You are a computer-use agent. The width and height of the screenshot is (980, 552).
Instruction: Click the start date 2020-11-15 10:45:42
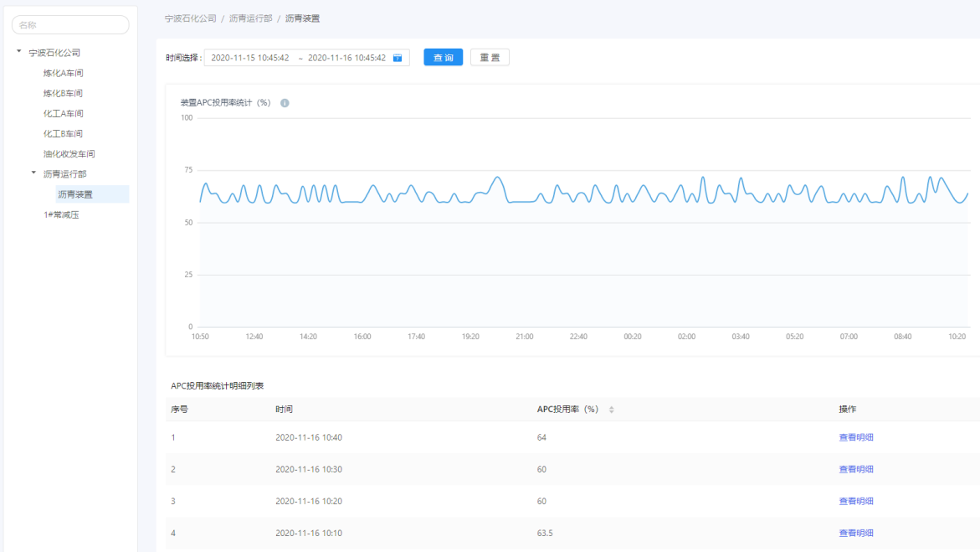coord(249,58)
